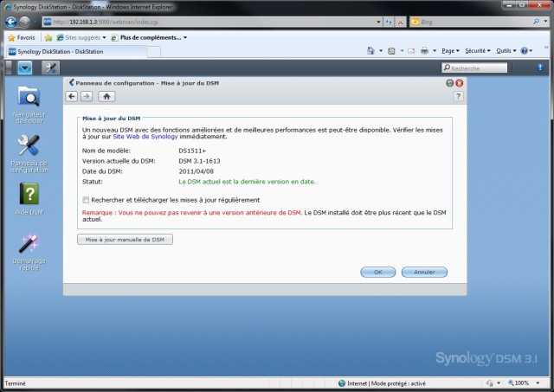Click the add to favorites bar icon
The height and width of the screenshot is (392, 554).
pyautogui.click(x=48, y=37)
